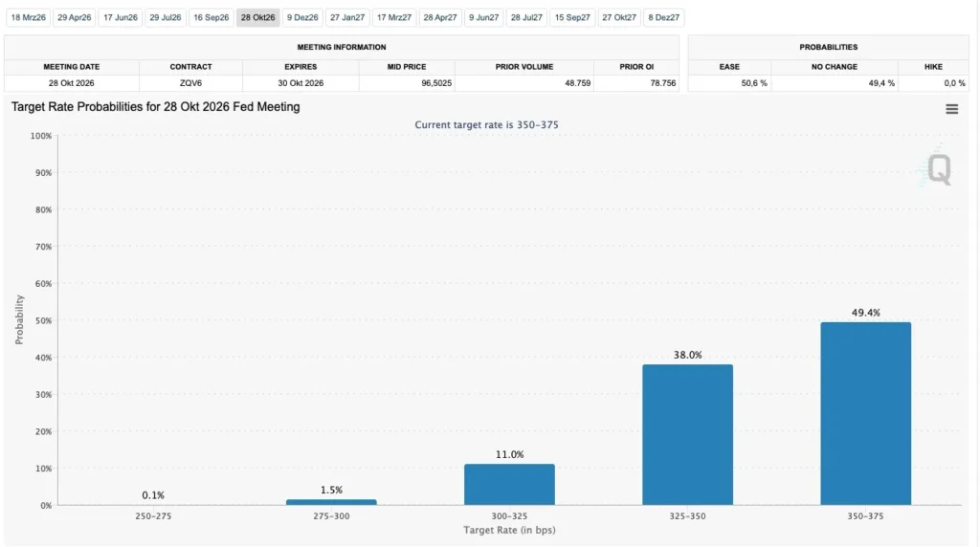
Task: Select the 28 Apr27 meeting tab
Action: coord(440,17)
